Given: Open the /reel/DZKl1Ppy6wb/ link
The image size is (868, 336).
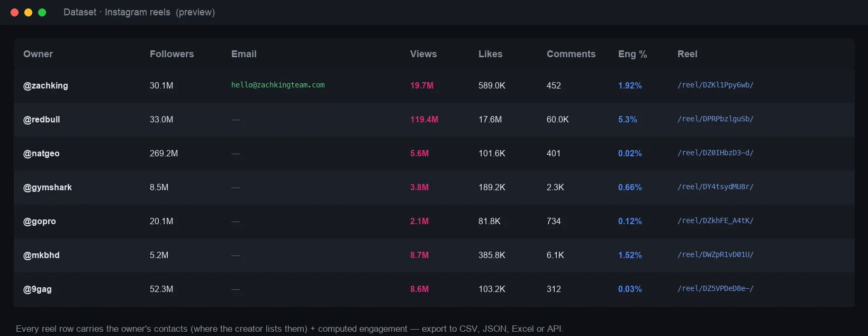Looking at the screenshot, I should [x=716, y=85].
